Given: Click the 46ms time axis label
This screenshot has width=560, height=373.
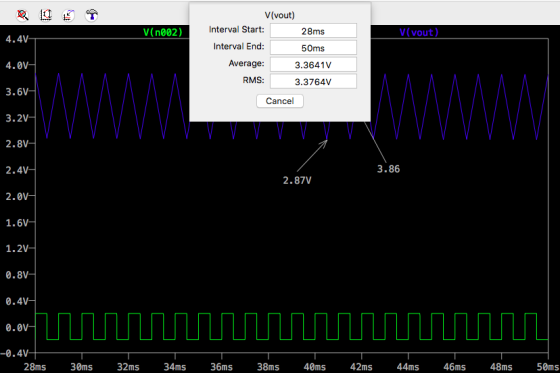Looking at the screenshot, I should click(x=455, y=367).
